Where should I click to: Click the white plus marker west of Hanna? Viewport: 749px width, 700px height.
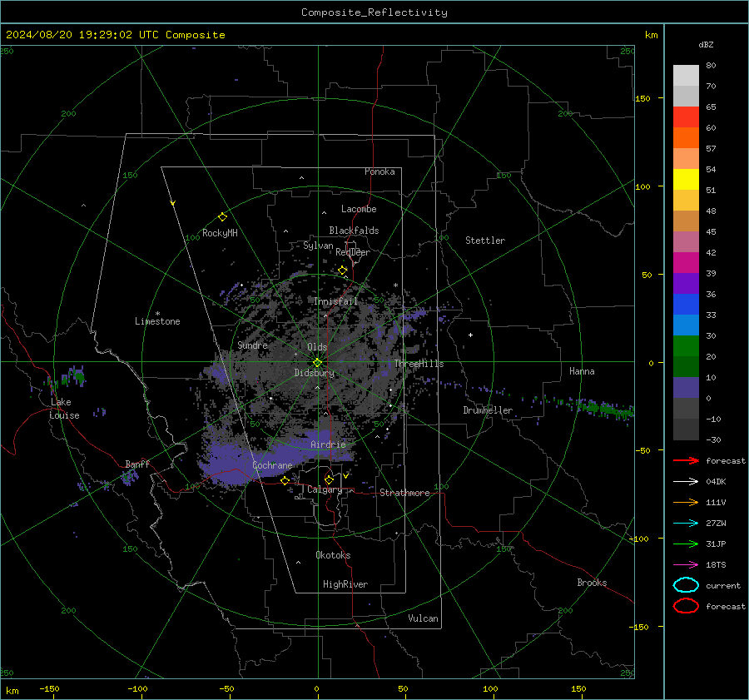[470, 335]
